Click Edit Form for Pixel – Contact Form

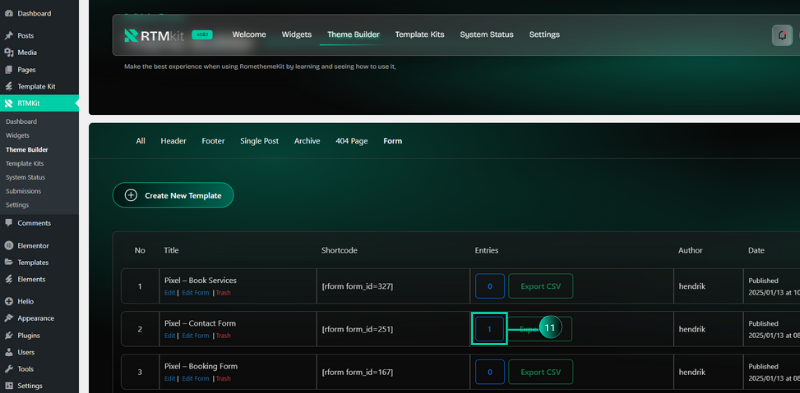coord(195,336)
